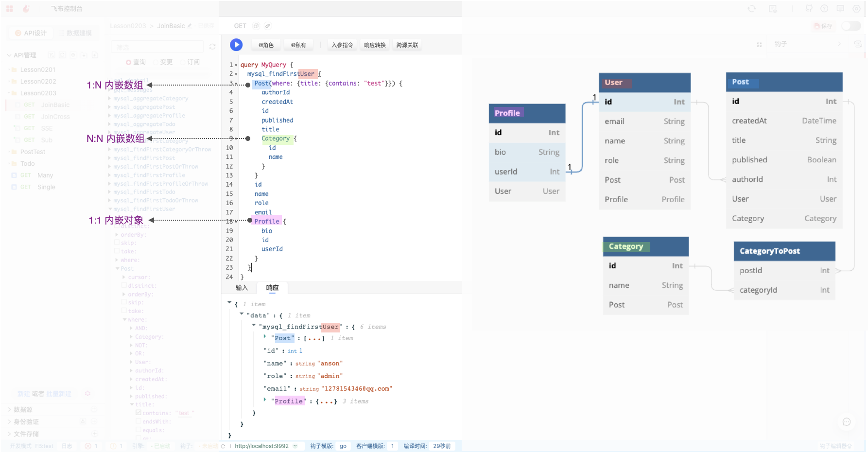
Task: Switch to the 输入 tab
Action: coord(242,288)
